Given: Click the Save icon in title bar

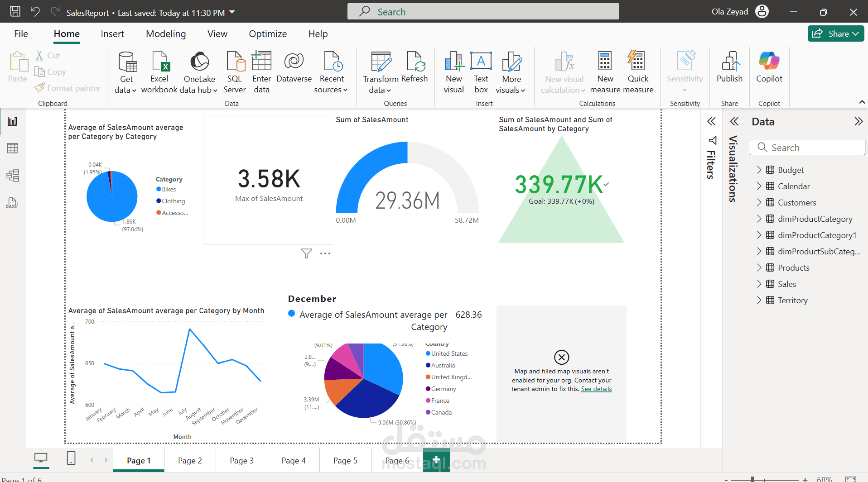Looking at the screenshot, I should pos(15,12).
